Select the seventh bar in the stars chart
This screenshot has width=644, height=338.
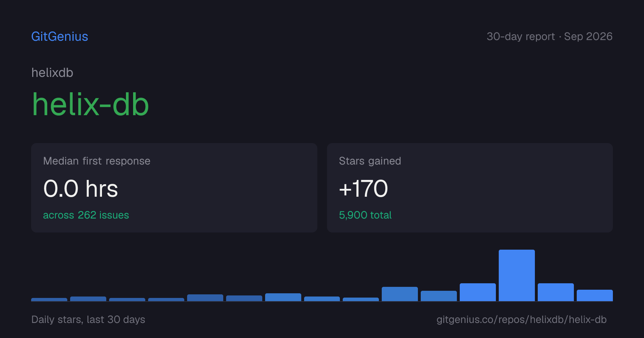283,297
